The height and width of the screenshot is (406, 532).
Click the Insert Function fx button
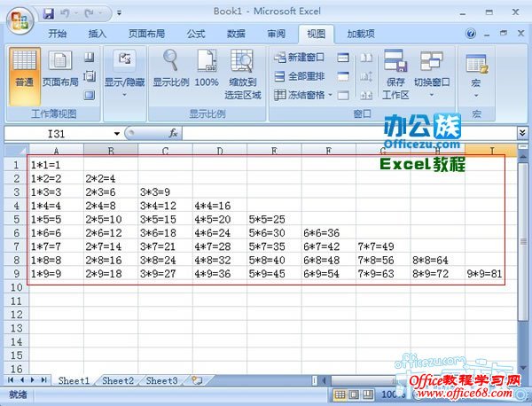[173, 133]
